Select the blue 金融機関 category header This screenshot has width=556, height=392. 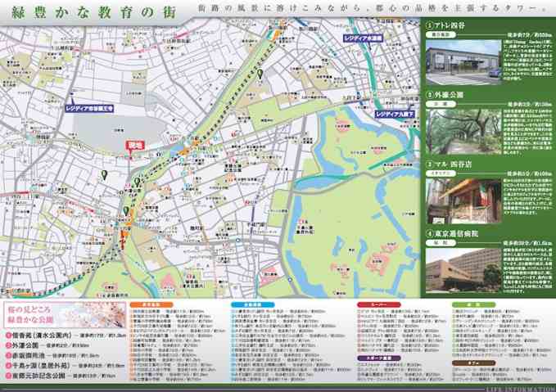(x=246, y=304)
